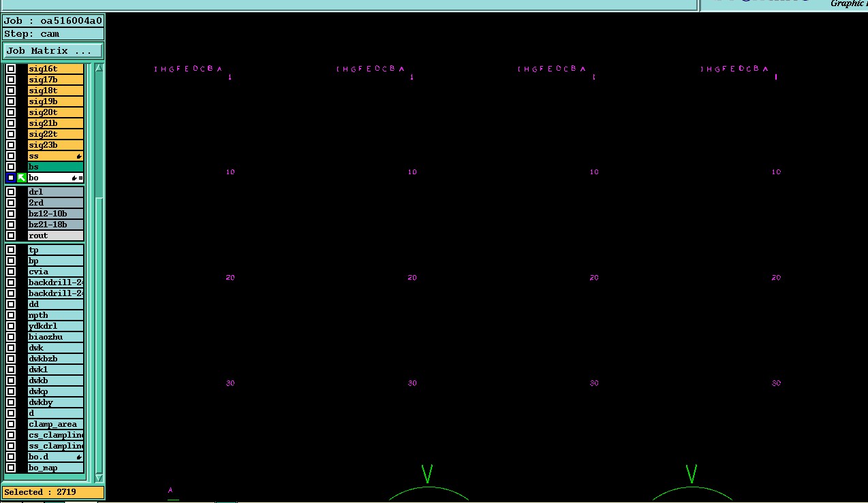Choose the 2rd layer name
Viewport: 868px width, 503px height.
point(56,203)
